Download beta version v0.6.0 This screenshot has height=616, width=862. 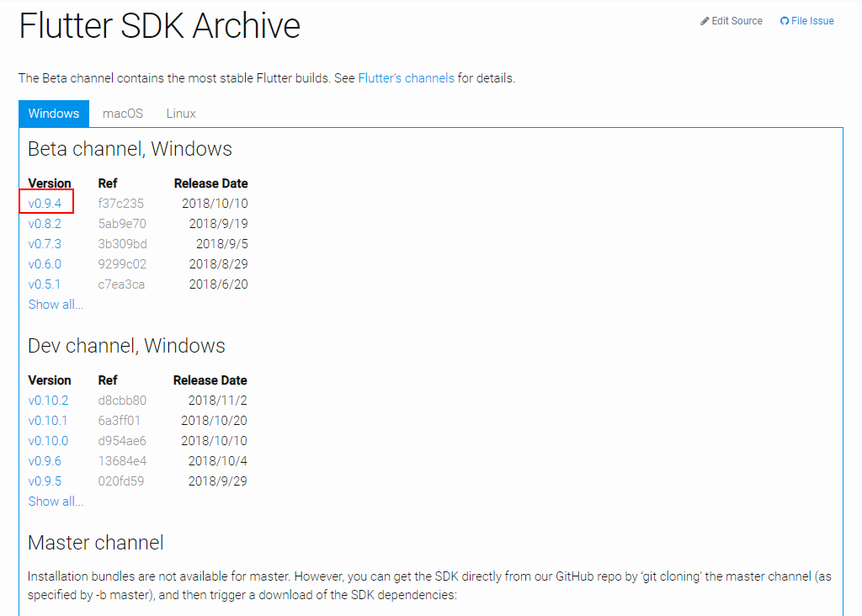pyautogui.click(x=45, y=264)
